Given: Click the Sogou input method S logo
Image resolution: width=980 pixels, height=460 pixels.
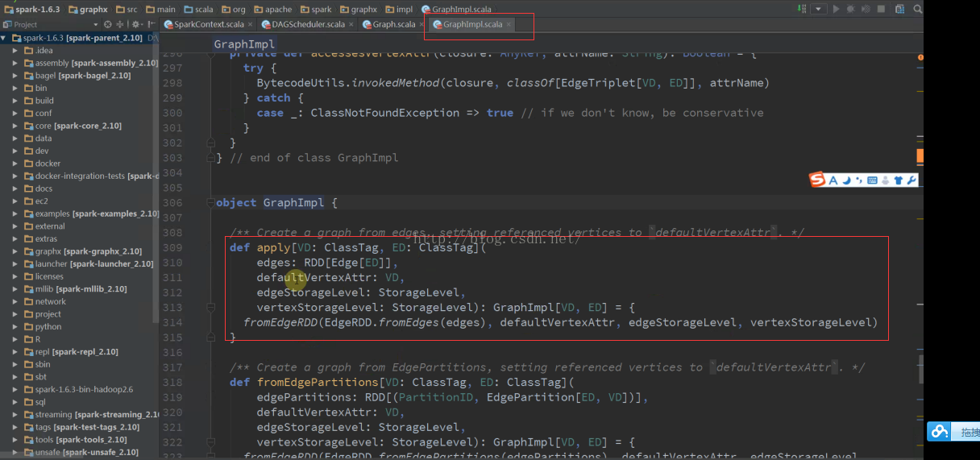Looking at the screenshot, I should point(817,180).
